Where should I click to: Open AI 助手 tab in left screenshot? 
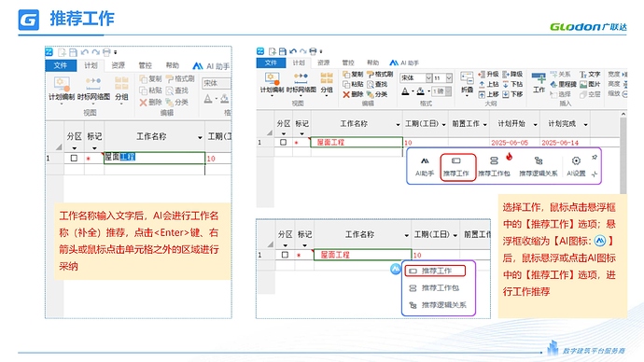click(x=211, y=66)
